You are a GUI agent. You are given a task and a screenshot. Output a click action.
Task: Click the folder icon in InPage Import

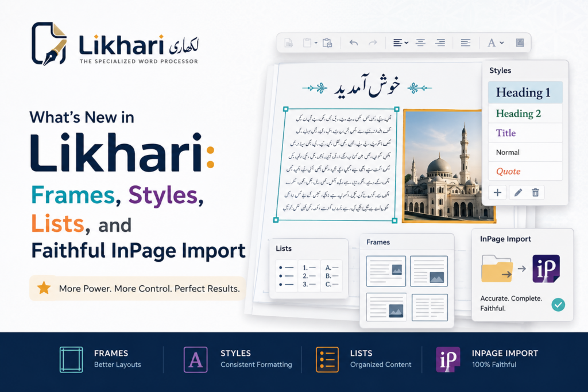tap(497, 269)
